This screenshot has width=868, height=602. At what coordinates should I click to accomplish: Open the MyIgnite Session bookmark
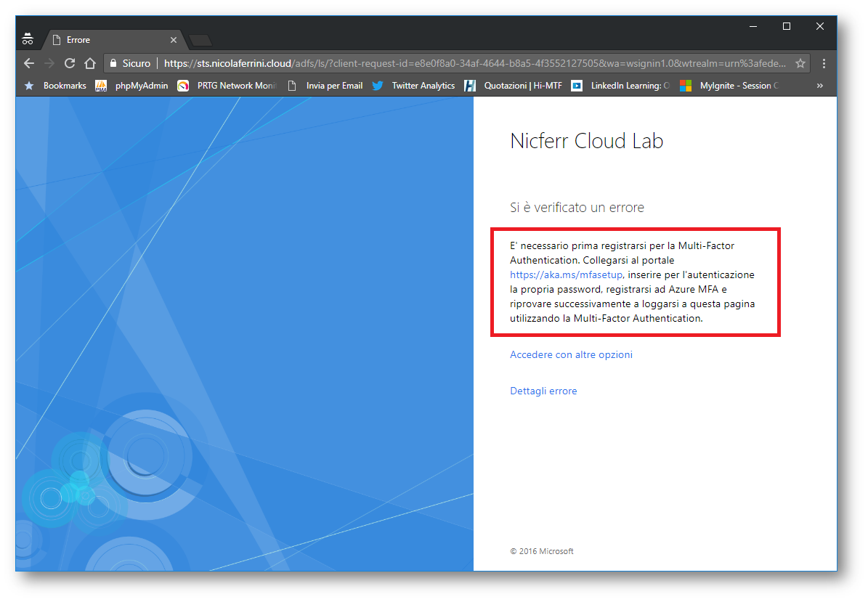(x=729, y=85)
